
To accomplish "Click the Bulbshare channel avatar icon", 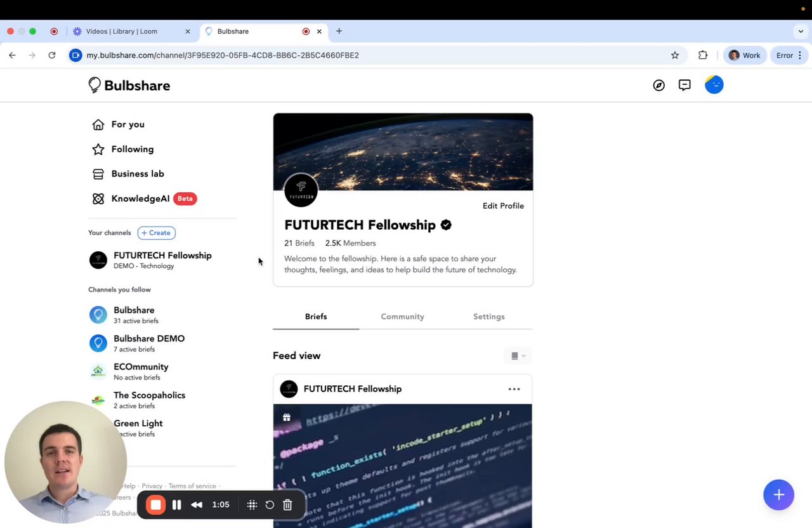I will point(98,315).
